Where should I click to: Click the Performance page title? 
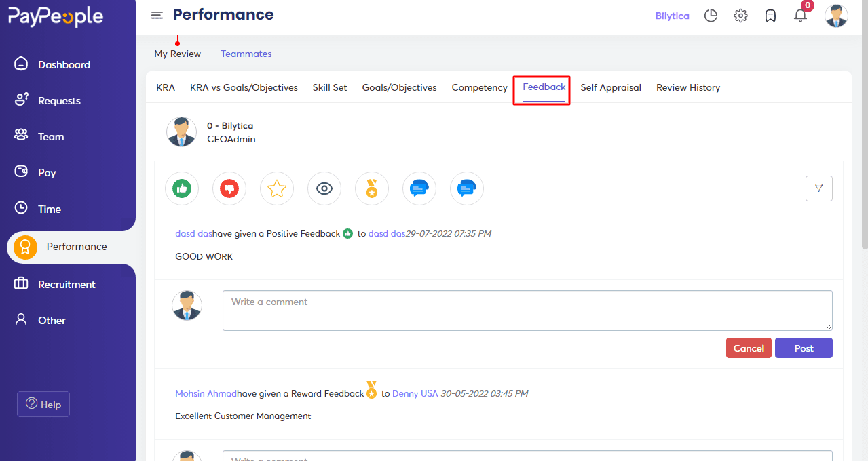point(223,14)
